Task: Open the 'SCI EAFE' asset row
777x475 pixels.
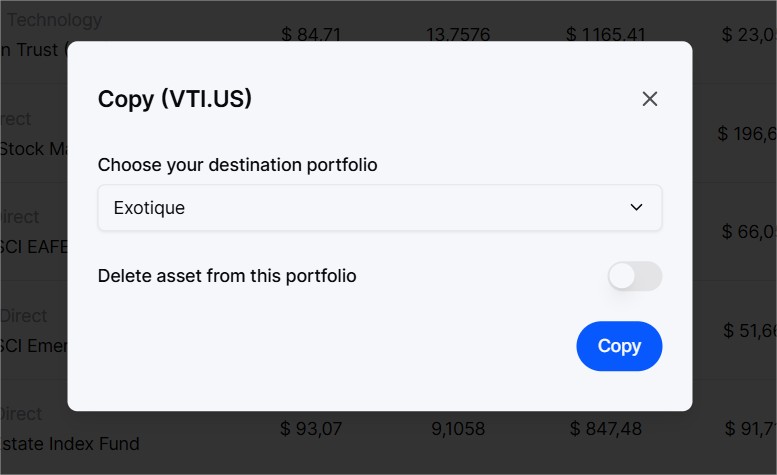Action: [x=33, y=247]
